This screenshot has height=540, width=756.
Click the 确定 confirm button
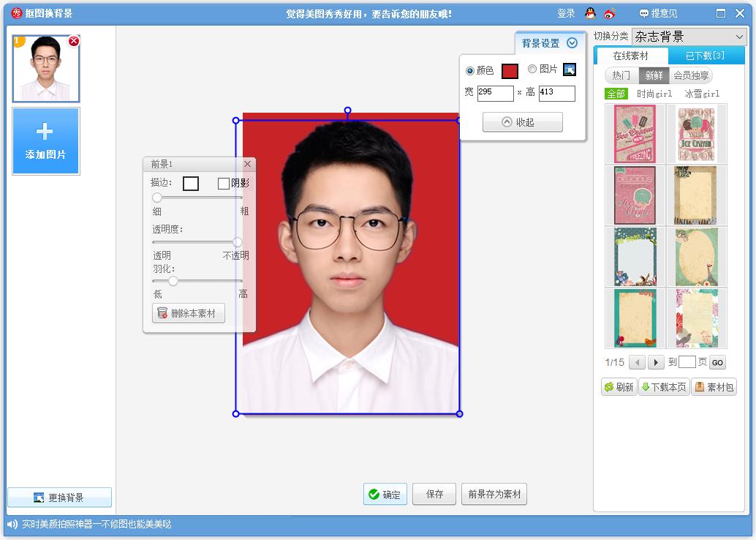point(385,494)
